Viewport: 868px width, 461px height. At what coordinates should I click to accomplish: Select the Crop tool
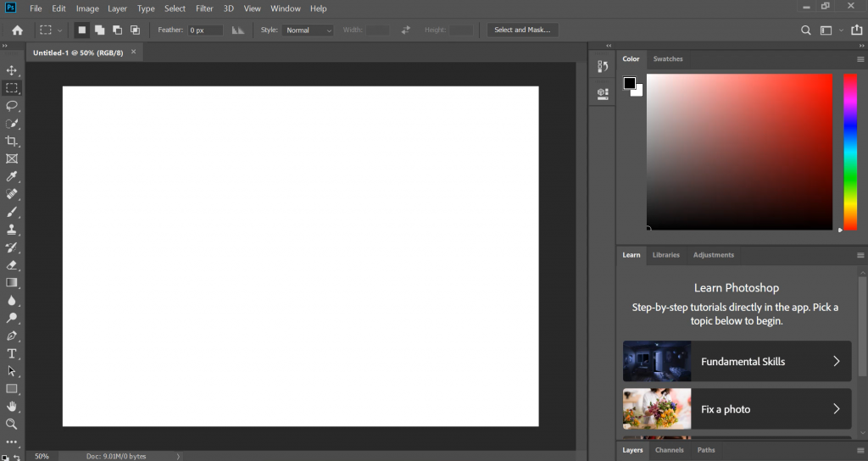[x=12, y=142]
